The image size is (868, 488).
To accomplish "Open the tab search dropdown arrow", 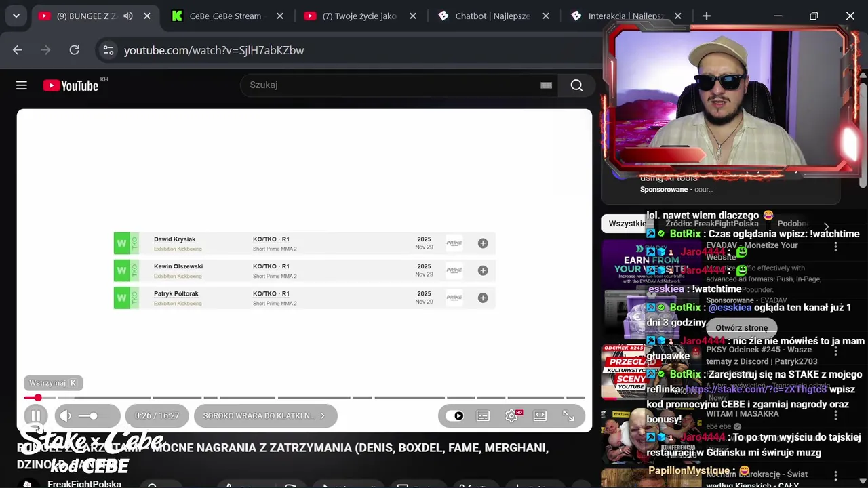I will pyautogui.click(x=16, y=16).
